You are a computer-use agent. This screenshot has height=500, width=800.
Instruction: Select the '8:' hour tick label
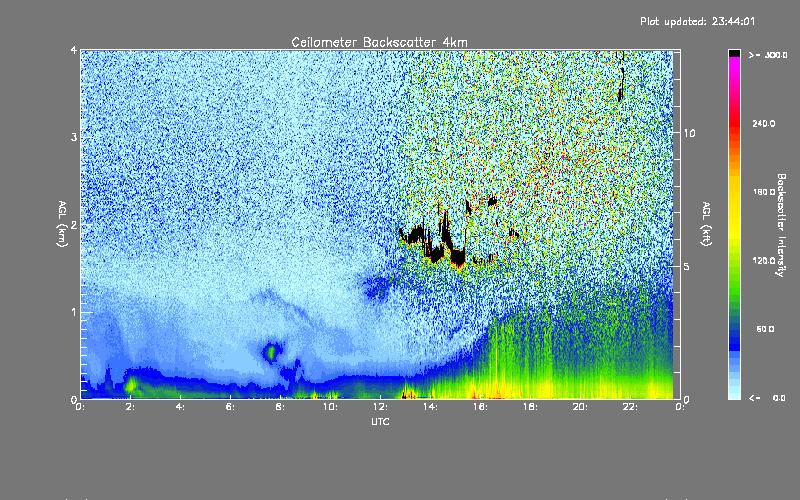click(281, 407)
